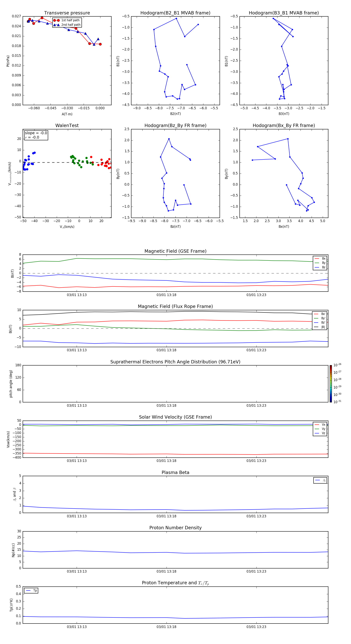
Task: Click the '10^-31' colorbar tick label
Action: point(337,402)
